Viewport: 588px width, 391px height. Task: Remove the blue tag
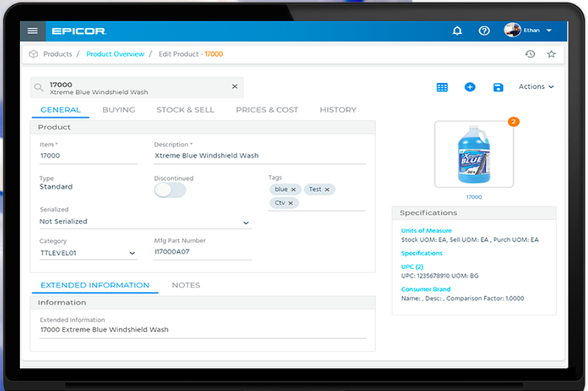click(x=293, y=190)
